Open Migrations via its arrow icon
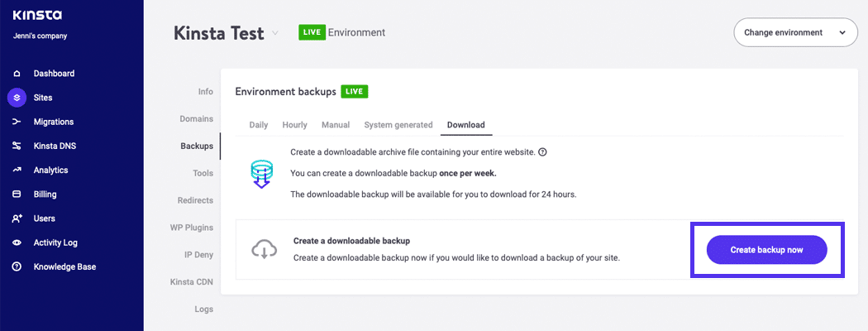The height and width of the screenshot is (331, 868). click(x=17, y=122)
